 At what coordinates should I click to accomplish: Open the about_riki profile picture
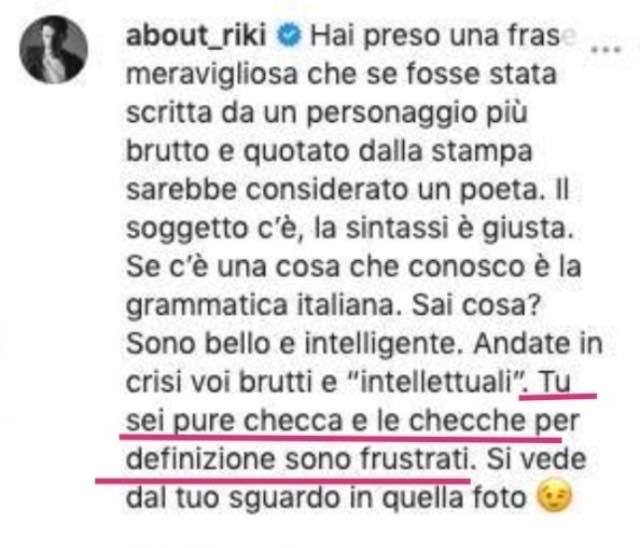pos(53,49)
